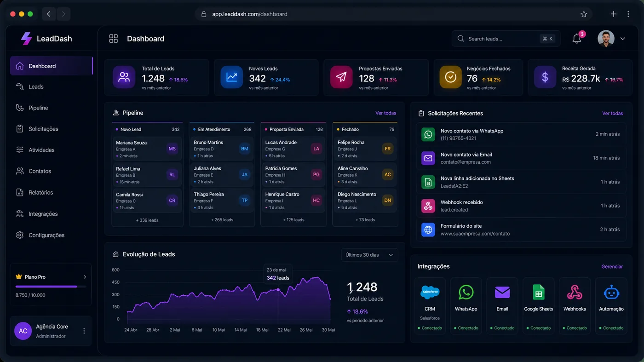
Task: Click the Thiago Pereira lead card
Action: (x=222, y=201)
